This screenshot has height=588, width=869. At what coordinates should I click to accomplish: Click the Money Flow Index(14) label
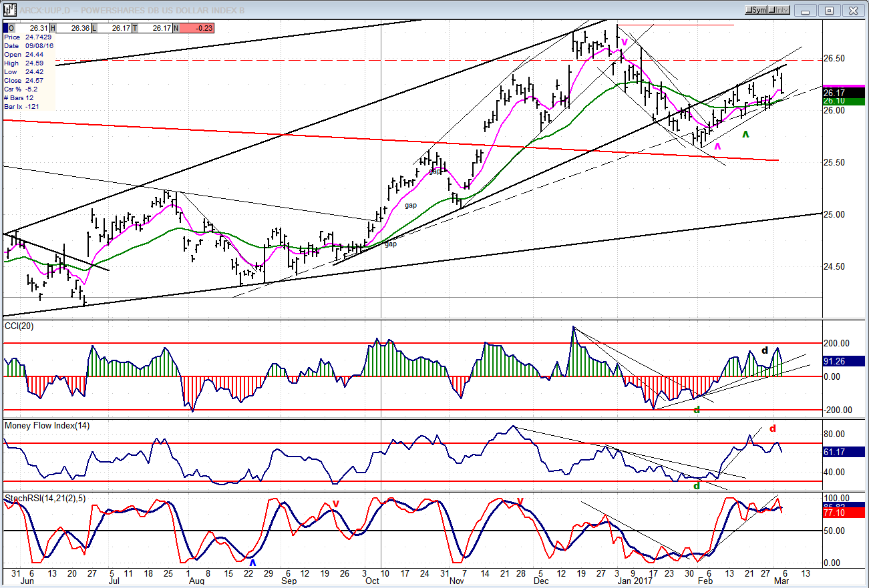point(47,425)
